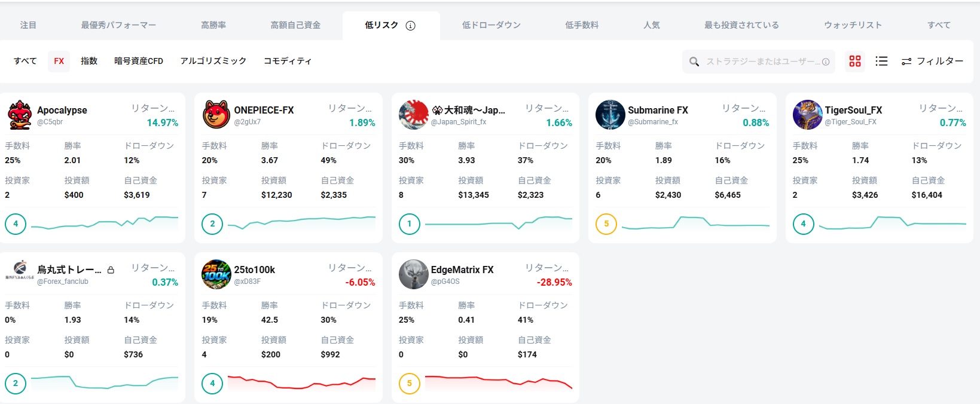Focus the strategy or user search field

point(759,62)
